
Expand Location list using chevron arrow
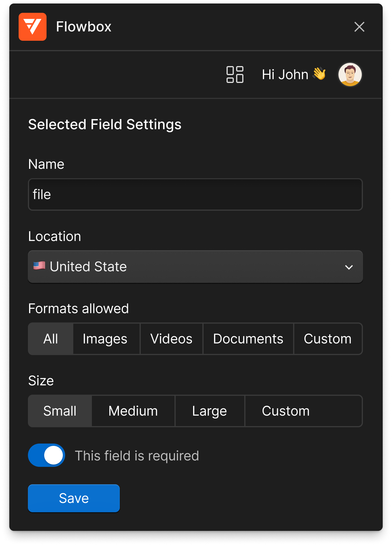tap(349, 267)
